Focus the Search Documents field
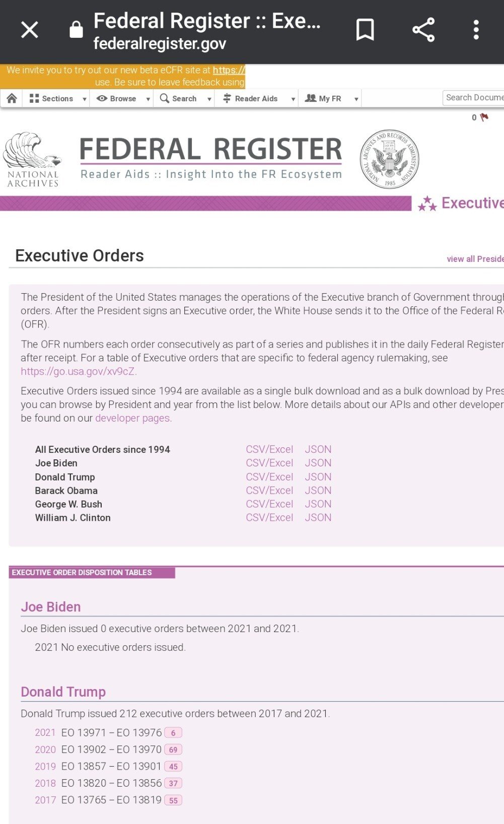Image resolution: width=504 pixels, height=824 pixels. tap(474, 98)
